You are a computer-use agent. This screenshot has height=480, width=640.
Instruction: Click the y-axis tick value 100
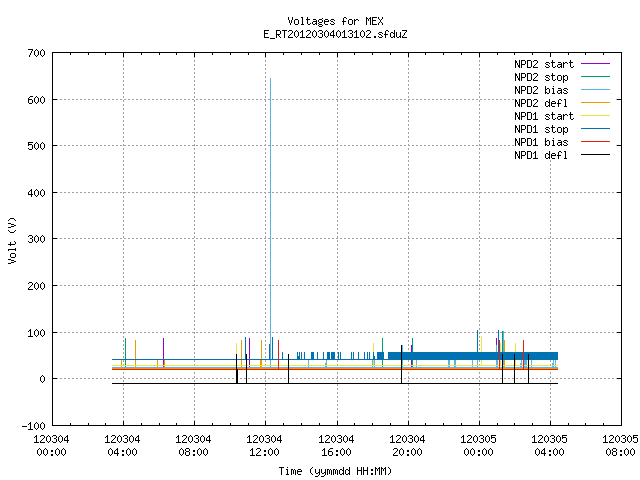click(x=36, y=333)
